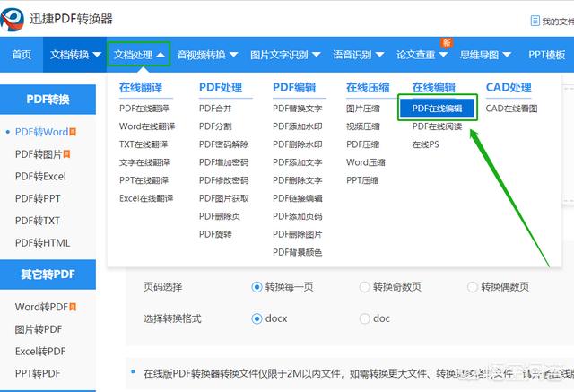Image resolution: width=574 pixels, height=392 pixels.
Task: Click PDF转图片 sidebar link
Action: (x=39, y=154)
